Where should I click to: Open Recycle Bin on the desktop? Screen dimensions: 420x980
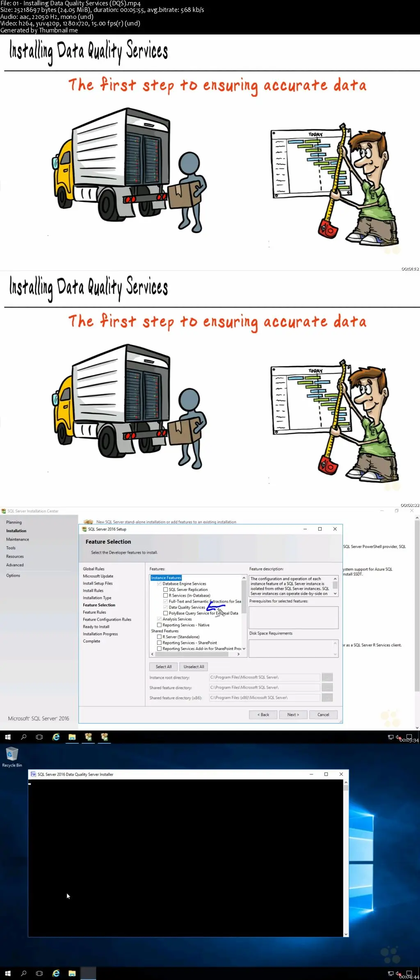[12, 757]
